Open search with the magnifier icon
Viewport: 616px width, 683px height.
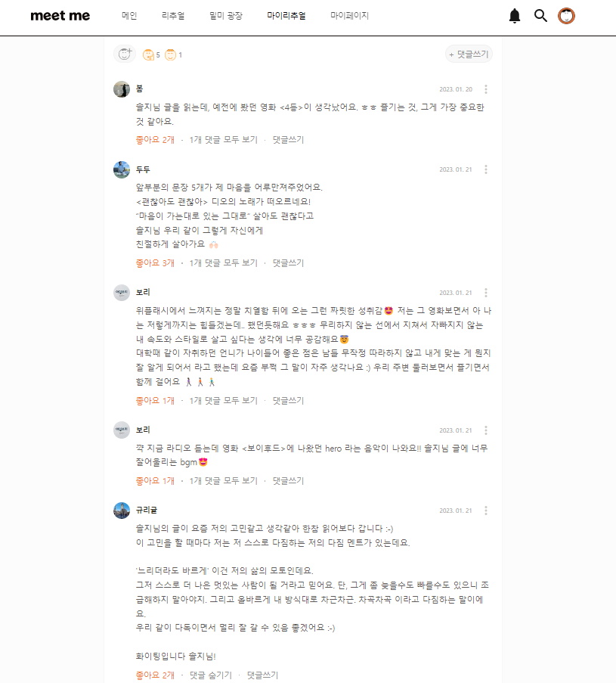pyautogui.click(x=540, y=16)
